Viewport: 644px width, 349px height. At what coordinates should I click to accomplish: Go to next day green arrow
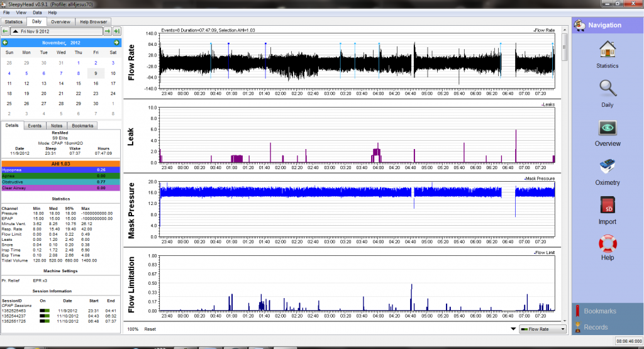pyautogui.click(x=107, y=31)
